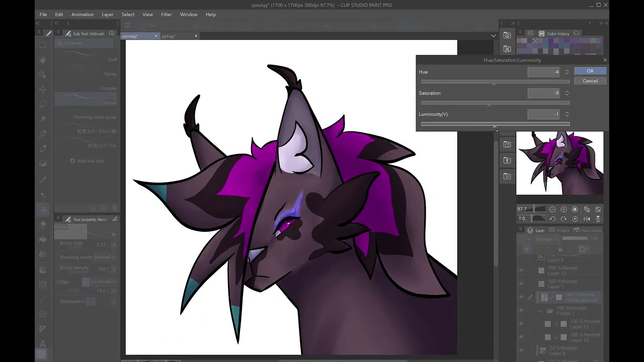The image size is (644, 362).
Task: Open the Animation menu
Action: (83, 15)
